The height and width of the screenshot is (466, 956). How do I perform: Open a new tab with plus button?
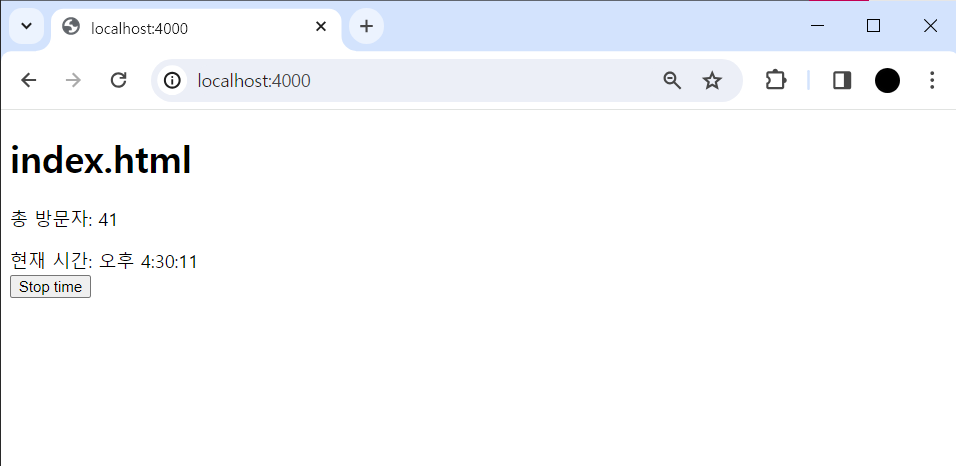[x=366, y=26]
